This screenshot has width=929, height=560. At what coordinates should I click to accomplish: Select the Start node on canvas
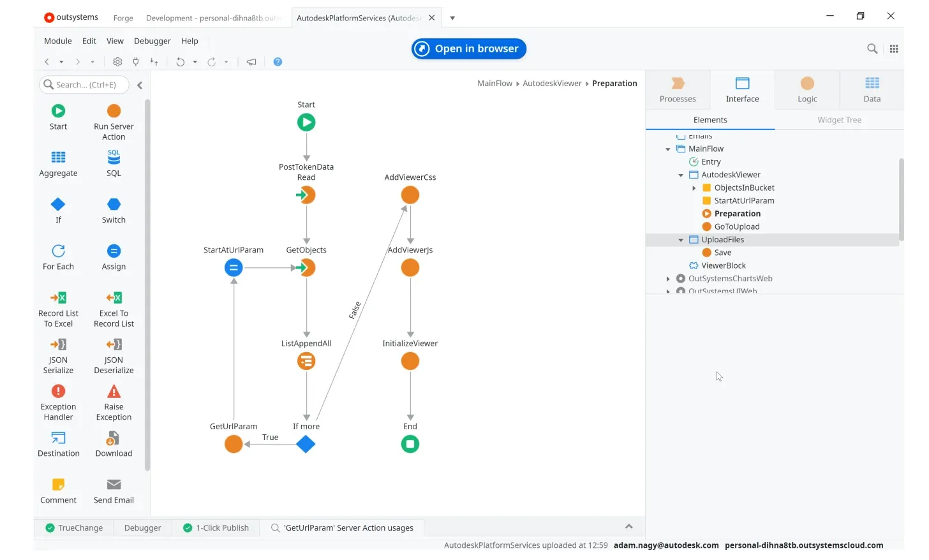306,122
